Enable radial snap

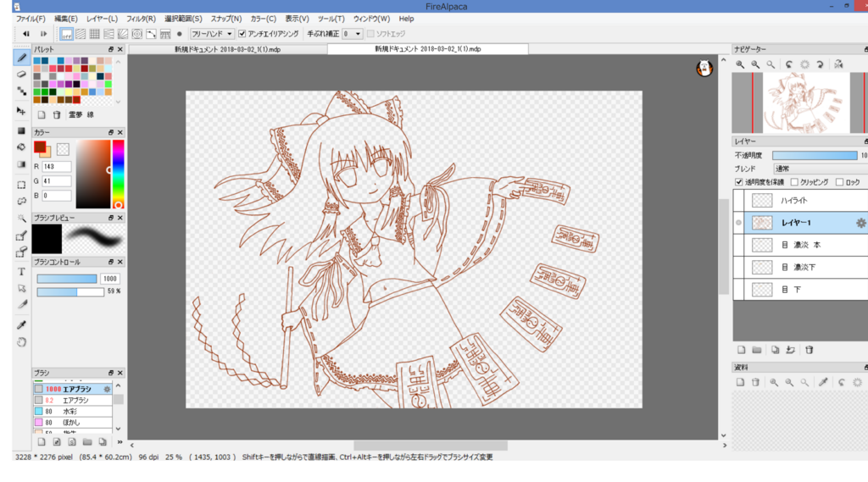click(123, 35)
